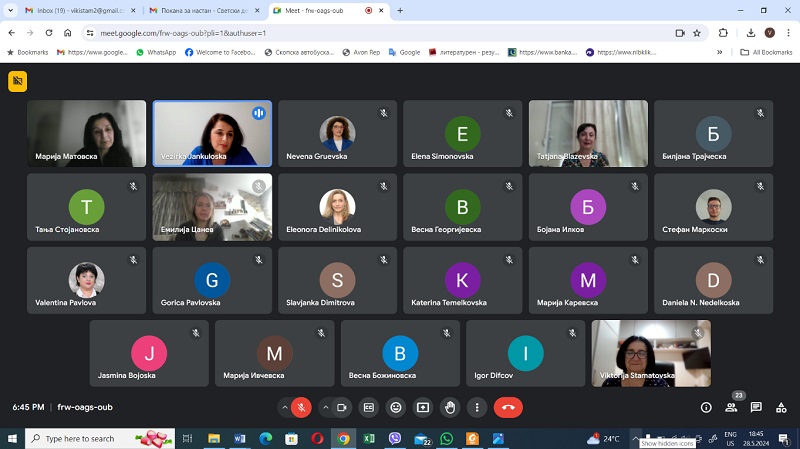Expand microphone audio settings arrow

(283, 407)
